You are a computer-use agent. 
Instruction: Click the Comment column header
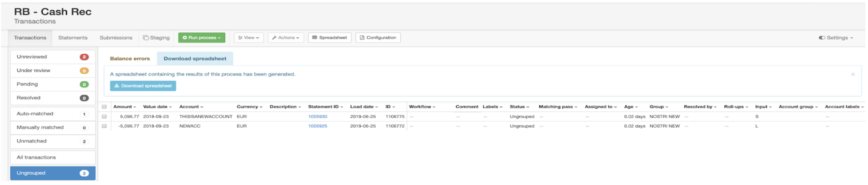467,107
